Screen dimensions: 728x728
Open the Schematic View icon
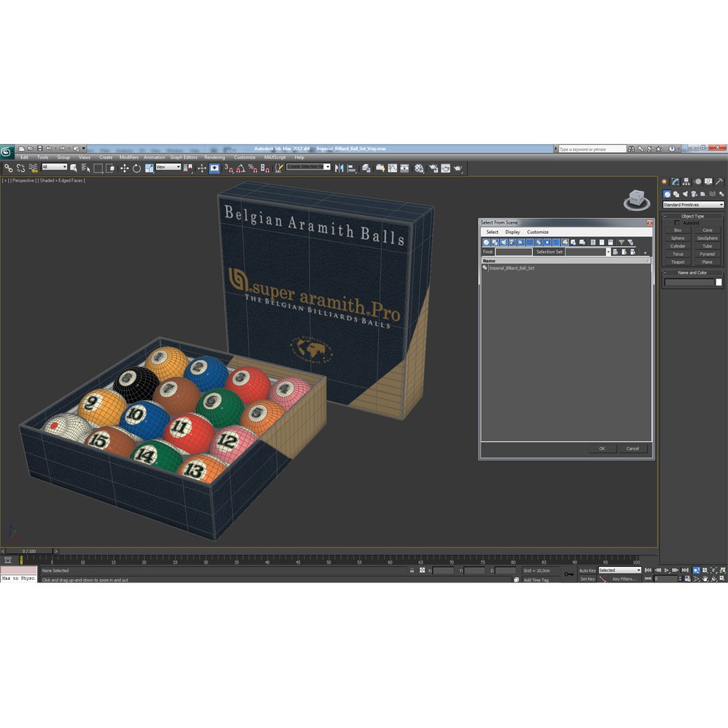pyautogui.click(x=404, y=168)
